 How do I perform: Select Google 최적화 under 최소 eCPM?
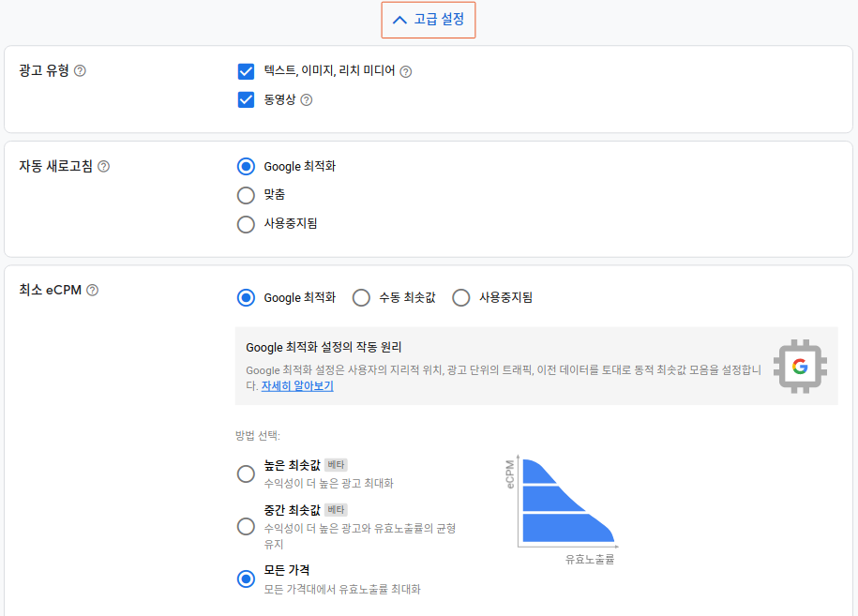click(x=246, y=297)
